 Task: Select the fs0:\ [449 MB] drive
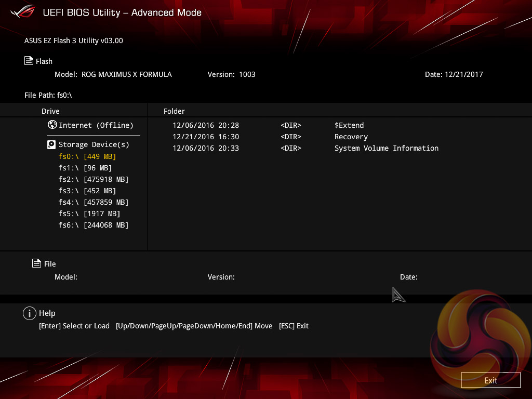[87, 156]
